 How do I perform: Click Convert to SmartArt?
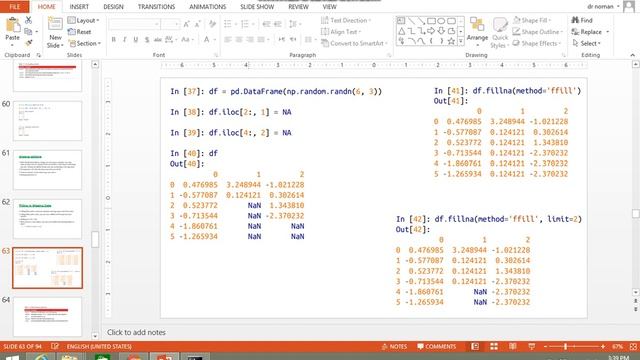(x=354, y=43)
